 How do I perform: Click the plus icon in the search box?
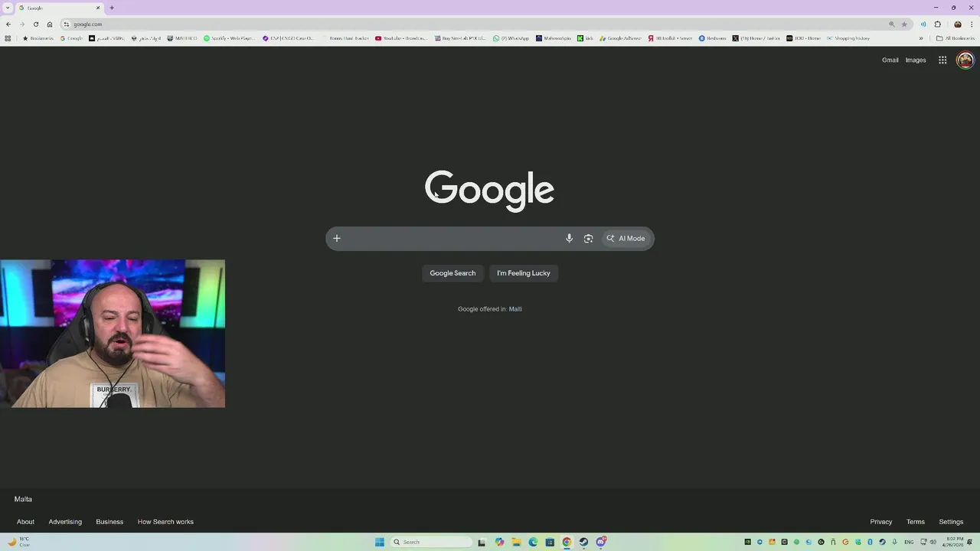coord(336,238)
